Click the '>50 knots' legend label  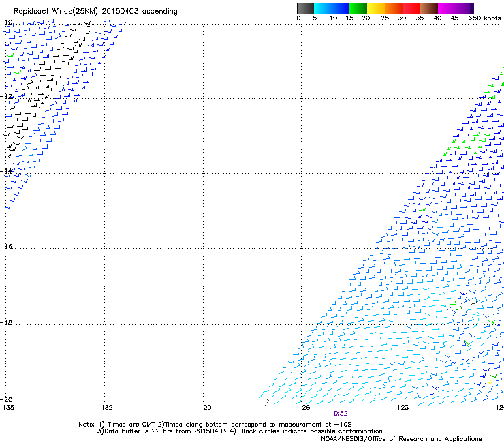484,18
